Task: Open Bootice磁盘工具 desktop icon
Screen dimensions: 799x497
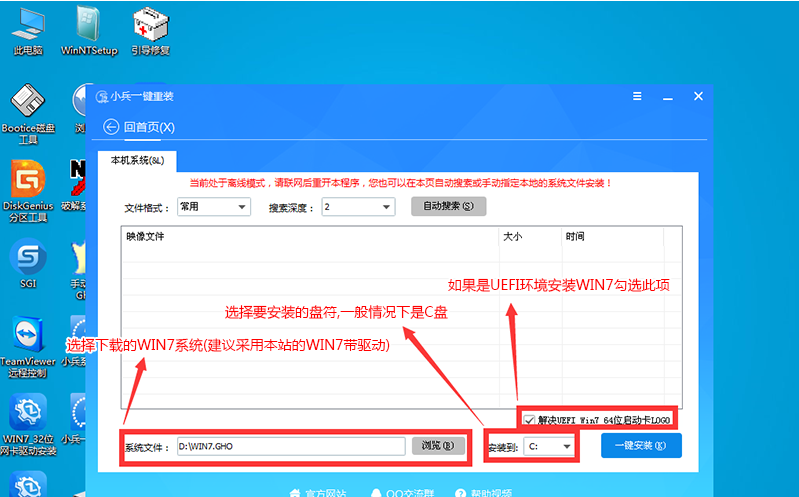Action: click(28, 114)
